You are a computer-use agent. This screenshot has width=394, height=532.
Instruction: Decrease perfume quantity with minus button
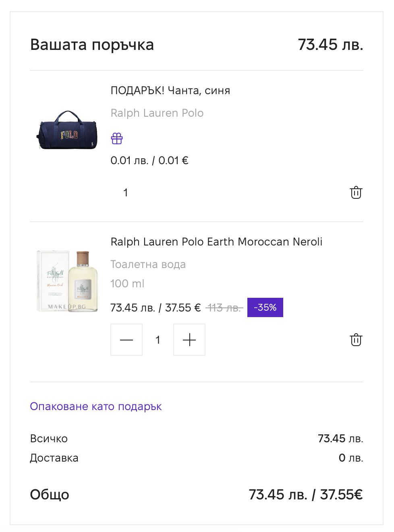point(126,340)
